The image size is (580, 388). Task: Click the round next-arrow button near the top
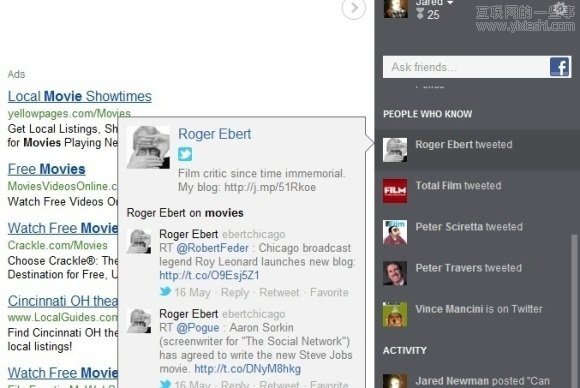[x=354, y=8]
